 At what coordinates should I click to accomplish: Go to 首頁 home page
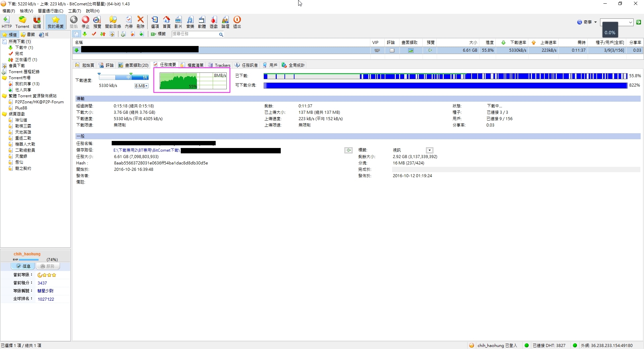click(167, 22)
